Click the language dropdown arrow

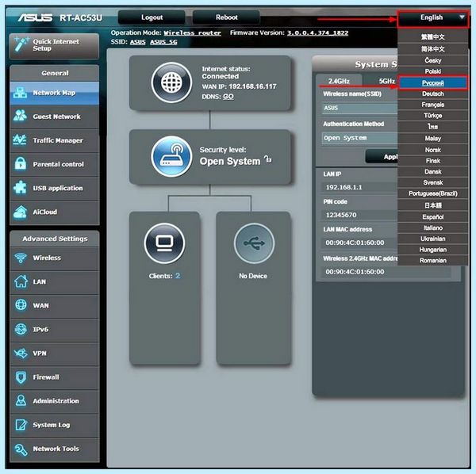(462, 17)
